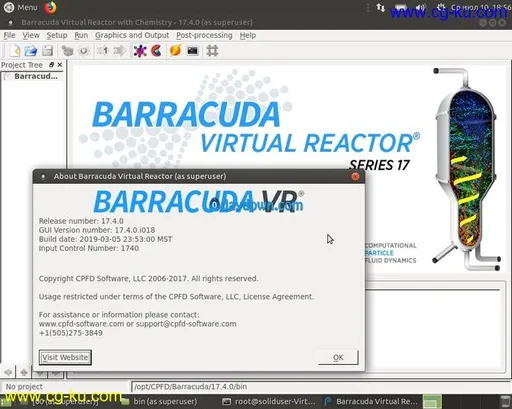Click the No project status text
512x409 pixels.
point(24,387)
